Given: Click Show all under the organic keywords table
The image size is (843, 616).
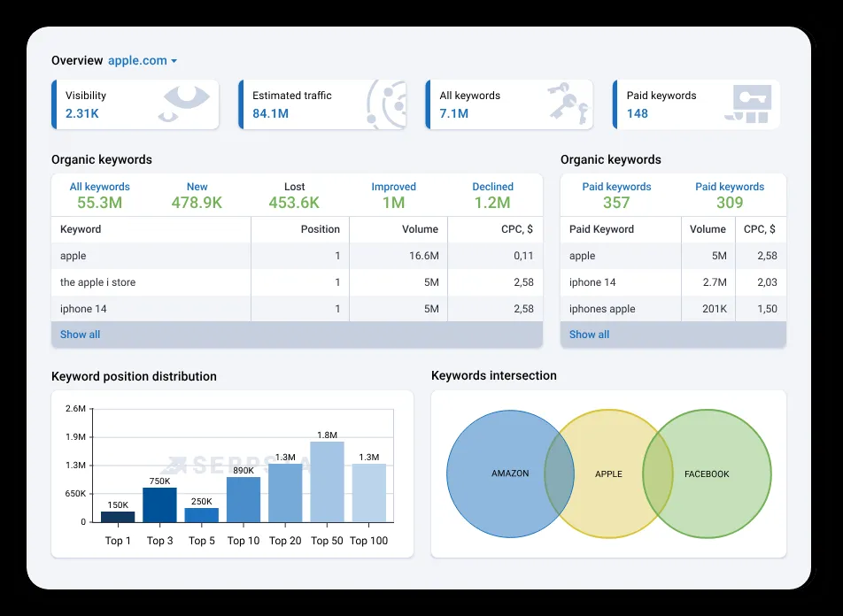Looking at the screenshot, I should [80, 335].
